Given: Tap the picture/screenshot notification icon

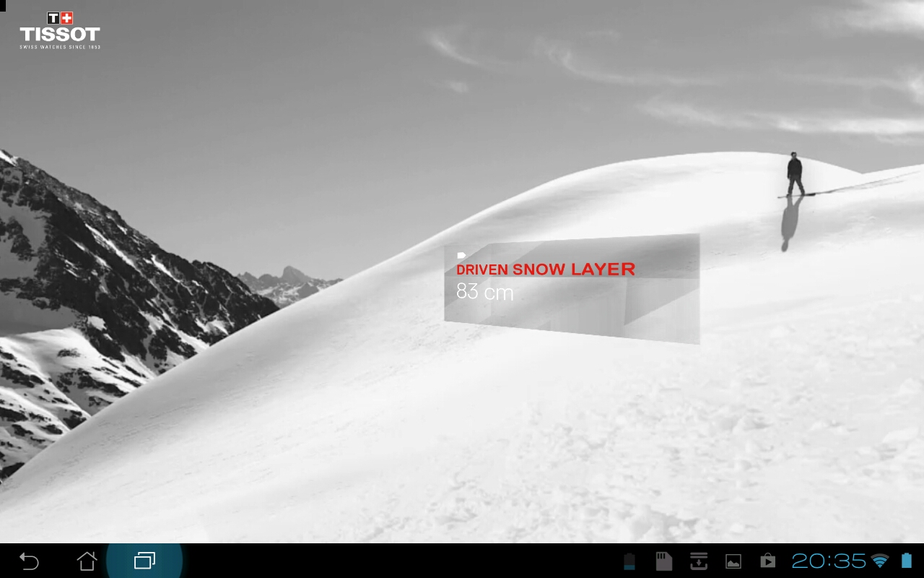Looking at the screenshot, I should (733, 561).
